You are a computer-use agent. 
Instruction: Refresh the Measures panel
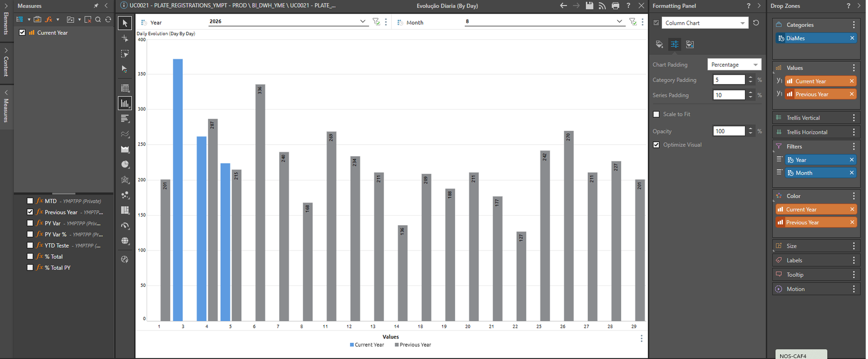(108, 20)
